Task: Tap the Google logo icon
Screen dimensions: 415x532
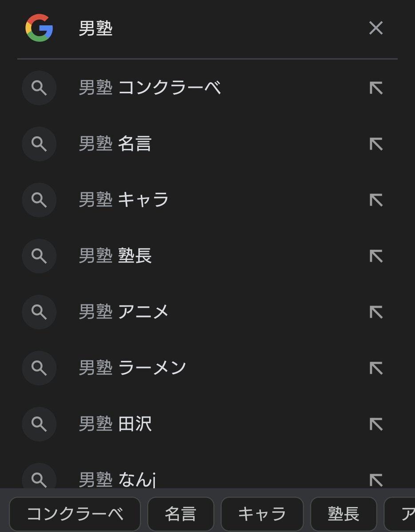Action: (x=39, y=28)
